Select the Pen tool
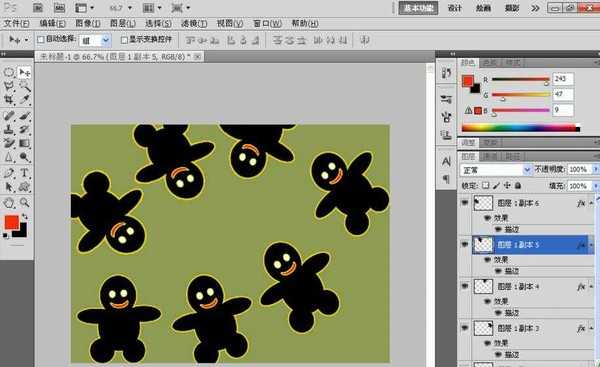600x367 pixels. tap(8, 173)
